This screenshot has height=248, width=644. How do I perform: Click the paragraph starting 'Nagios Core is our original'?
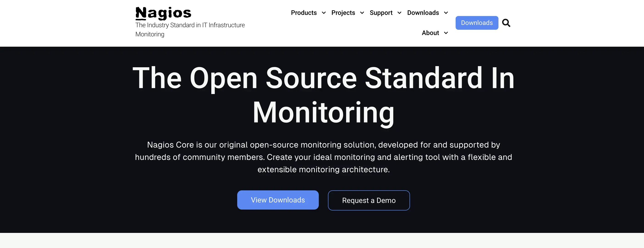324,157
